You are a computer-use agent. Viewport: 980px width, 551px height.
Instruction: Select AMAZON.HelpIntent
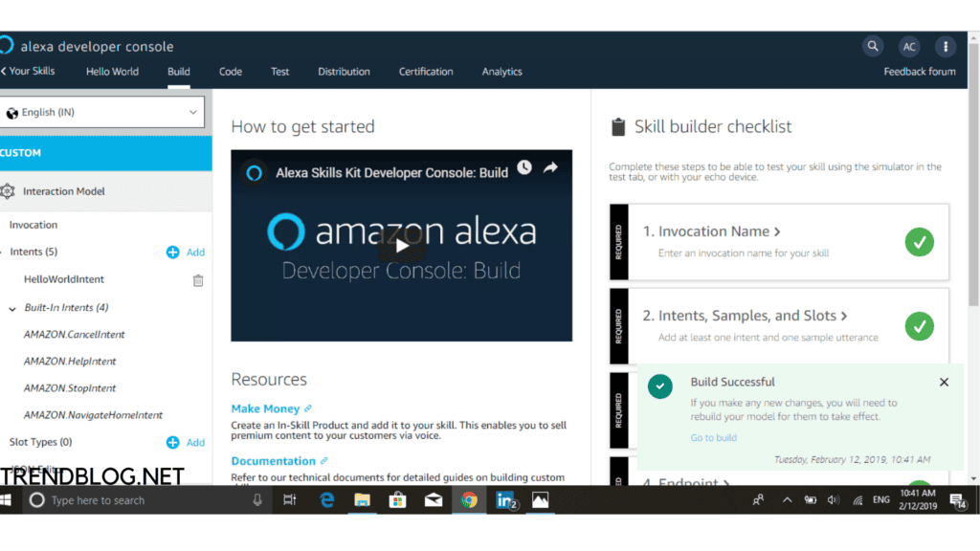point(70,362)
